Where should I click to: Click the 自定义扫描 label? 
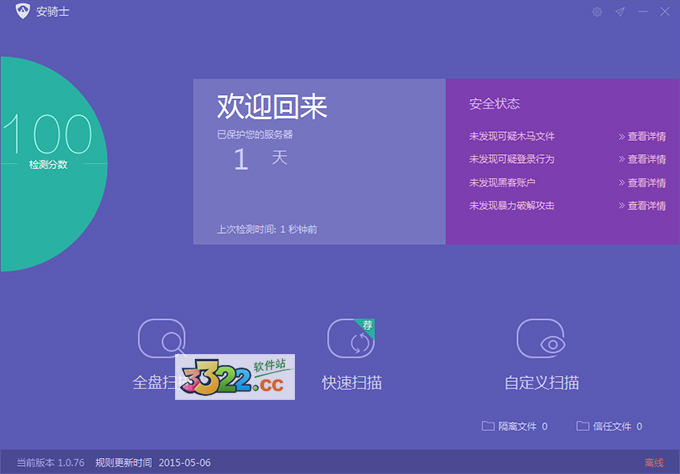click(542, 382)
